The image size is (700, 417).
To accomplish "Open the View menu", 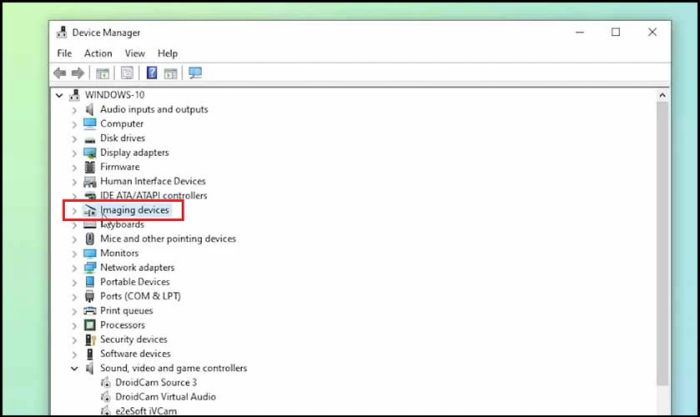I will coord(135,53).
